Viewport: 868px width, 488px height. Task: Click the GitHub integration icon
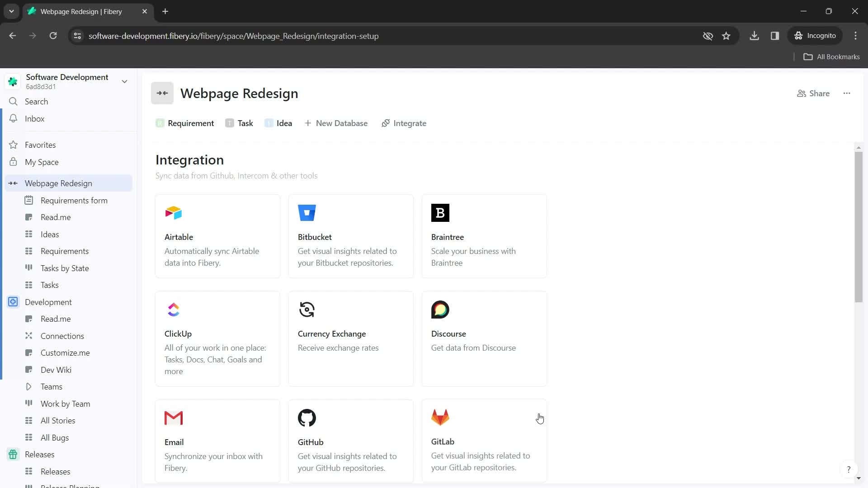[307, 418]
